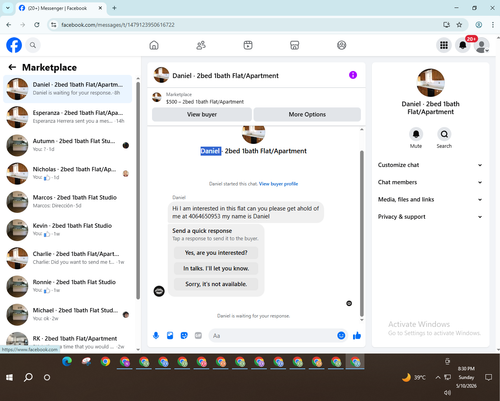Open the Kevin conversation in the list
Viewport: 500px width, 401px height.
tap(68, 230)
